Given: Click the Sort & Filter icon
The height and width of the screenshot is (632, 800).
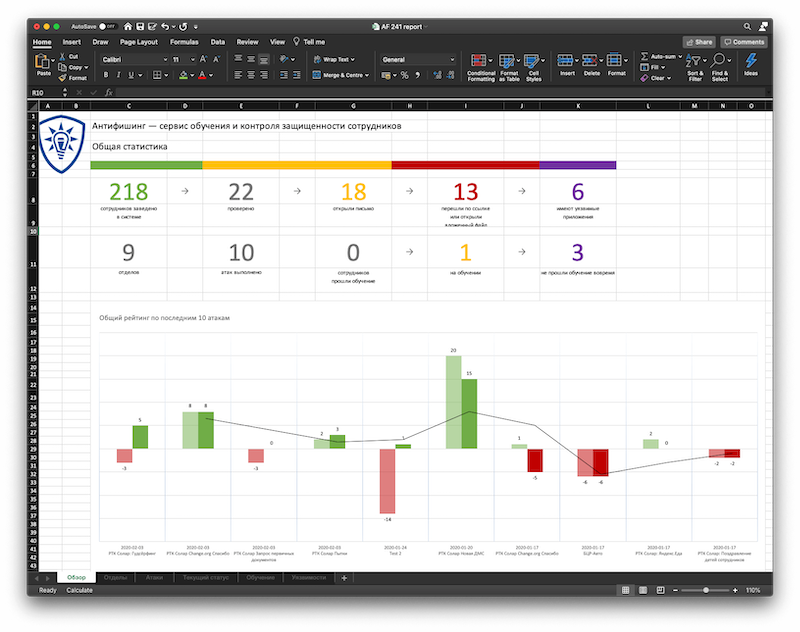Looking at the screenshot, I should 694,61.
